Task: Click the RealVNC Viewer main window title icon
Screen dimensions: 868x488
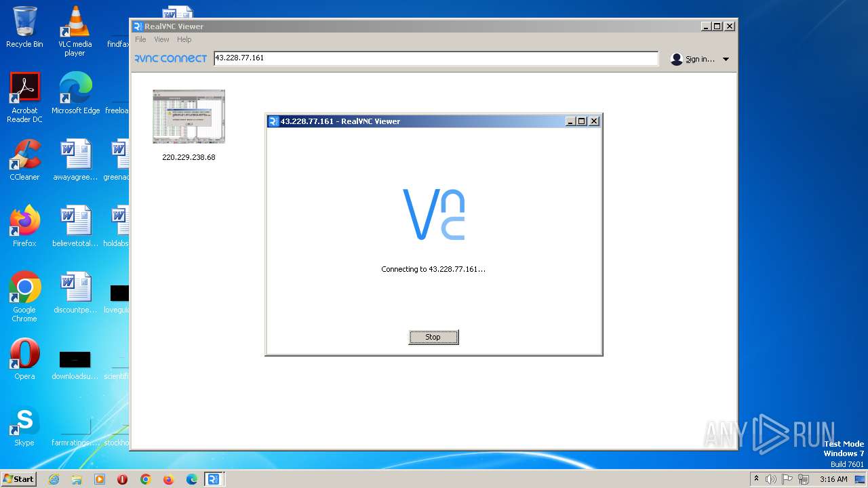Action: tap(138, 26)
